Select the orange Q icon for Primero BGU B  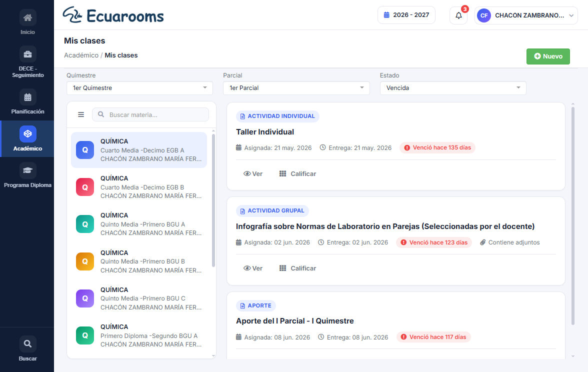85,261
